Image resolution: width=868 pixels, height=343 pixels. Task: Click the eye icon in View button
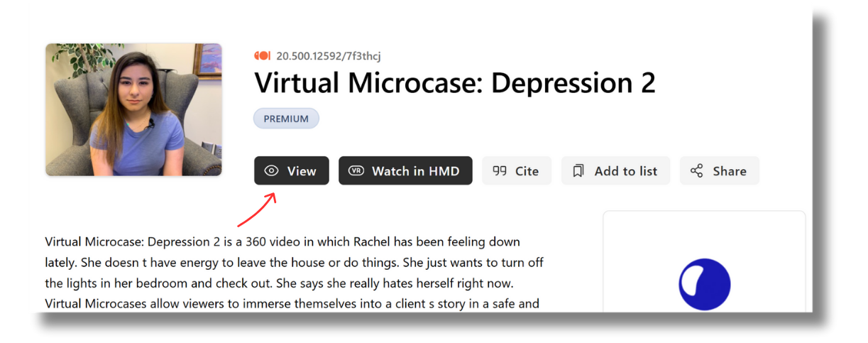click(271, 171)
